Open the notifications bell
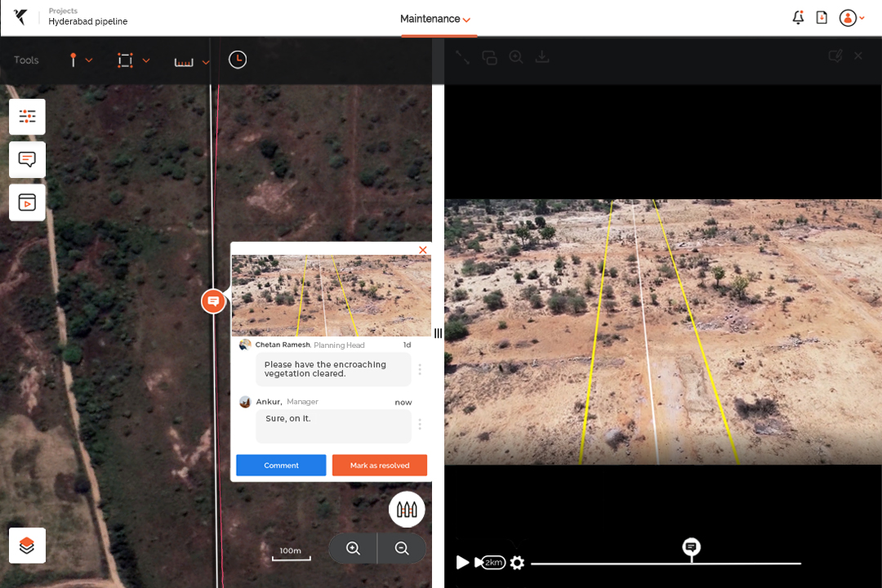Viewport: 882px width, 588px height. tap(798, 17)
